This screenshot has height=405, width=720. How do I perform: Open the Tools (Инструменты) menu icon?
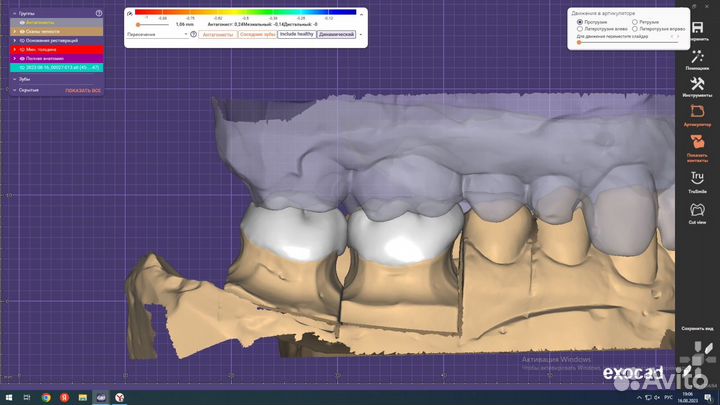click(x=696, y=85)
